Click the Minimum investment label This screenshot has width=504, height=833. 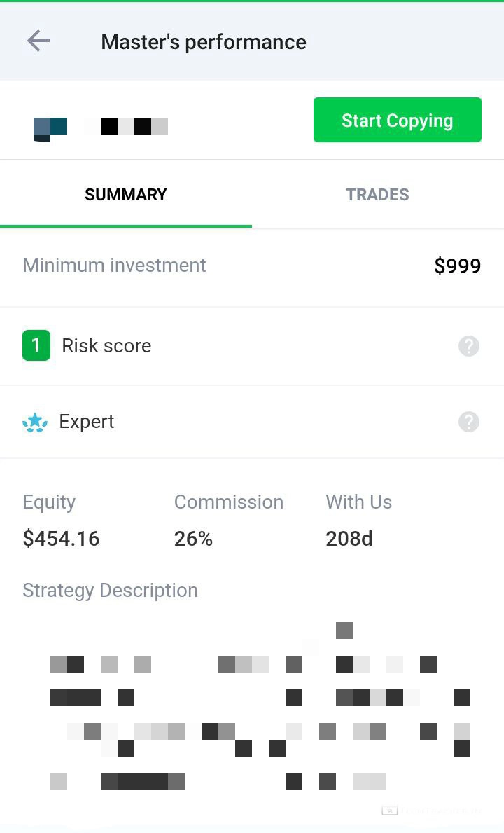click(x=114, y=266)
